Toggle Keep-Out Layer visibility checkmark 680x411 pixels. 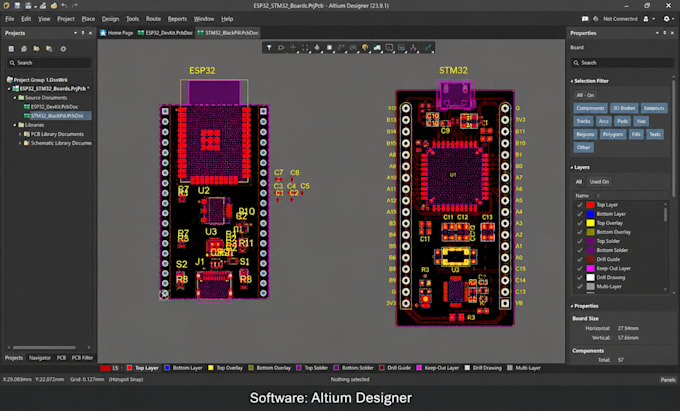tap(580, 268)
